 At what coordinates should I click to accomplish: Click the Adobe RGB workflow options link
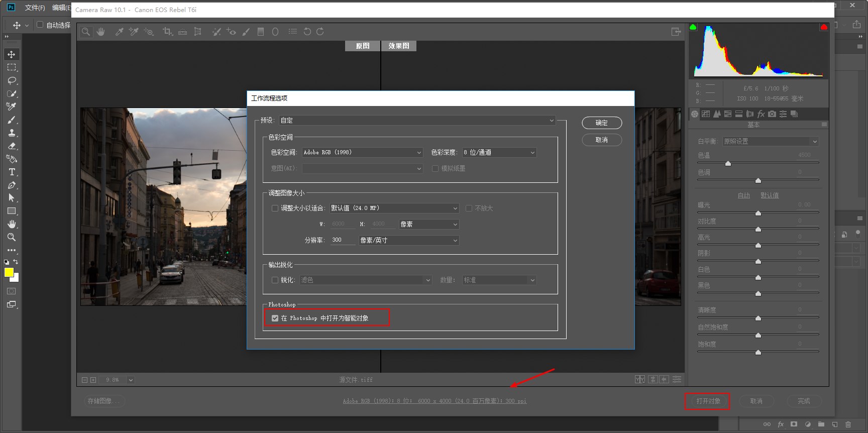[435, 401]
